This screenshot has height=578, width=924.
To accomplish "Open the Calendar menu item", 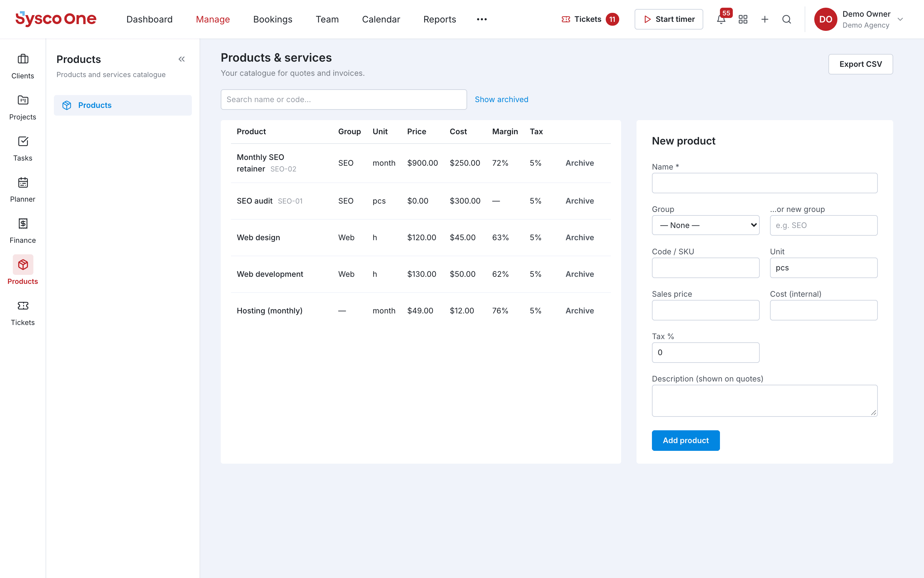I will click(381, 19).
